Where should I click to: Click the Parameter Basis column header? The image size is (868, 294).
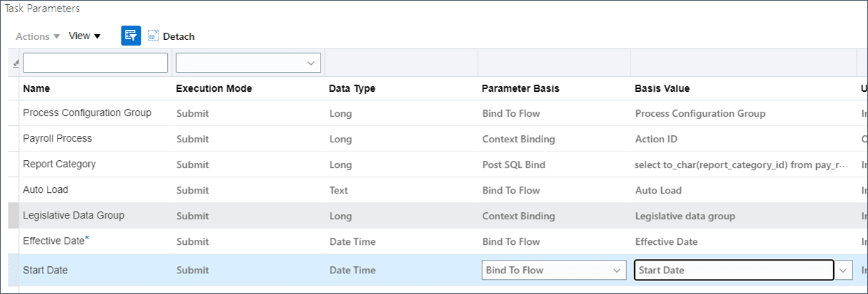[520, 88]
